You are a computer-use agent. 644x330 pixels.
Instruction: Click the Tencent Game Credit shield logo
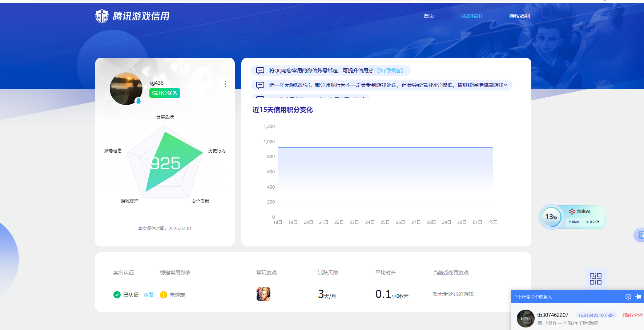(x=102, y=16)
